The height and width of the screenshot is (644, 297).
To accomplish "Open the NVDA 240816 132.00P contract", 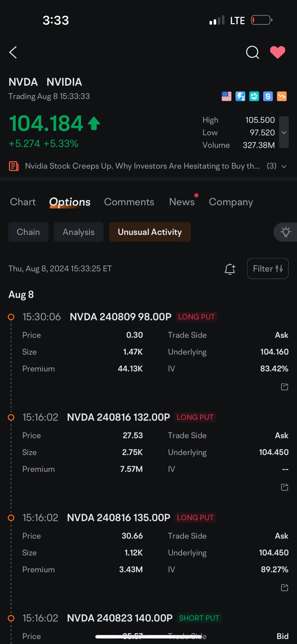I will click(x=119, y=417).
